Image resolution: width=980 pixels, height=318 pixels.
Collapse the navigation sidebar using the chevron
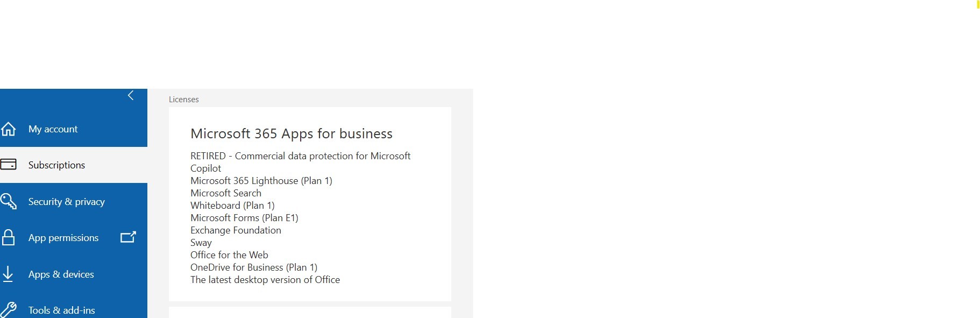(130, 95)
